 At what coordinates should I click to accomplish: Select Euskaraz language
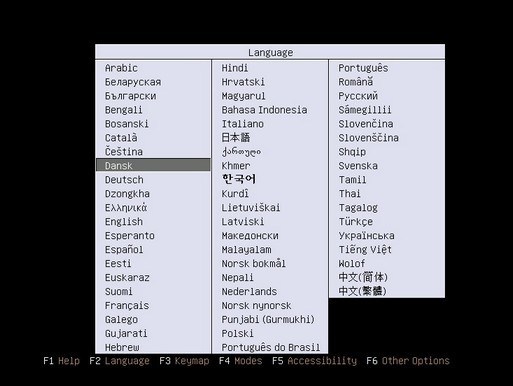tap(127, 278)
